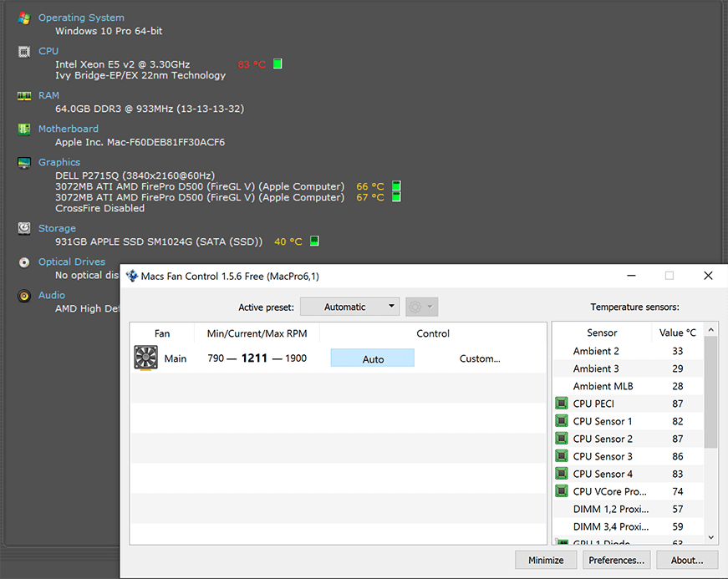Image resolution: width=728 pixels, height=579 pixels.
Task: Select the DIMM 3,4 Proxi... sensor row
Action: tap(629, 526)
